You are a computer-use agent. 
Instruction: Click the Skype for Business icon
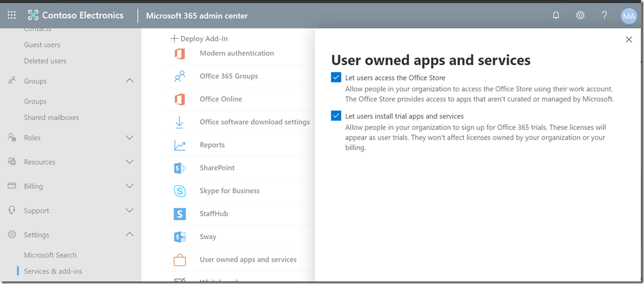(180, 191)
